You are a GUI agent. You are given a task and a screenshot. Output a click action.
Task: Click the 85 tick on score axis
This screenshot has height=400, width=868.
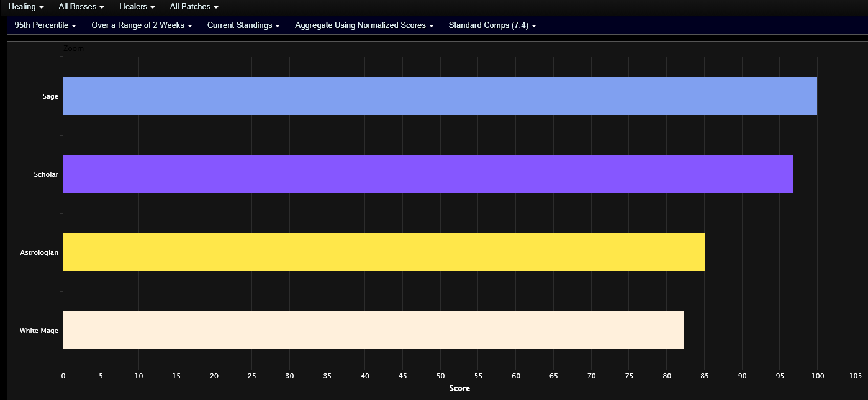pos(704,376)
